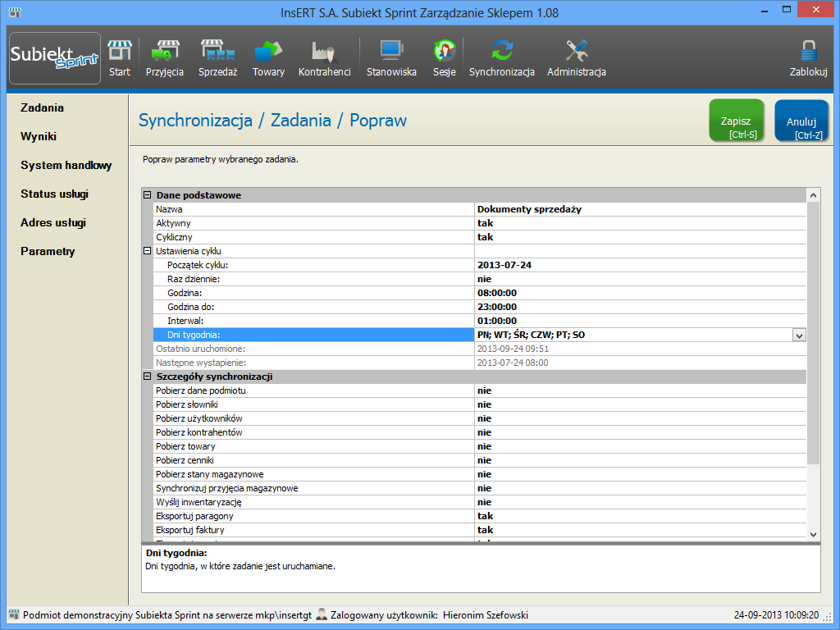Click the Pobierz użytkowników value
Image resolution: width=840 pixels, height=630 pixels.
click(640, 418)
